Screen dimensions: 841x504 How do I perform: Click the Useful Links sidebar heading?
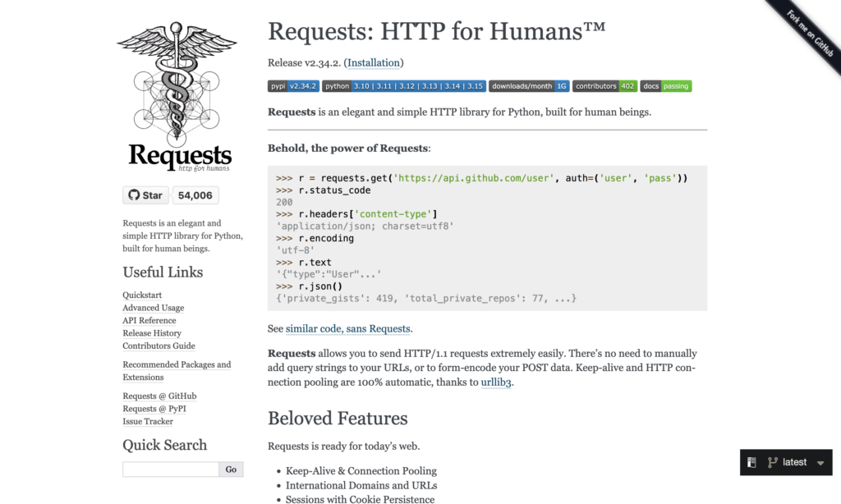point(163,273)
